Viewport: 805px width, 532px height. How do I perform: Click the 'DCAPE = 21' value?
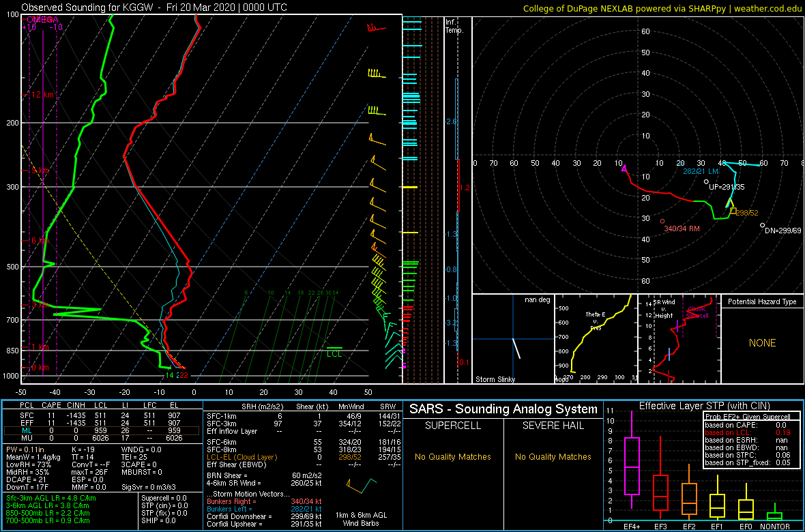27,479
